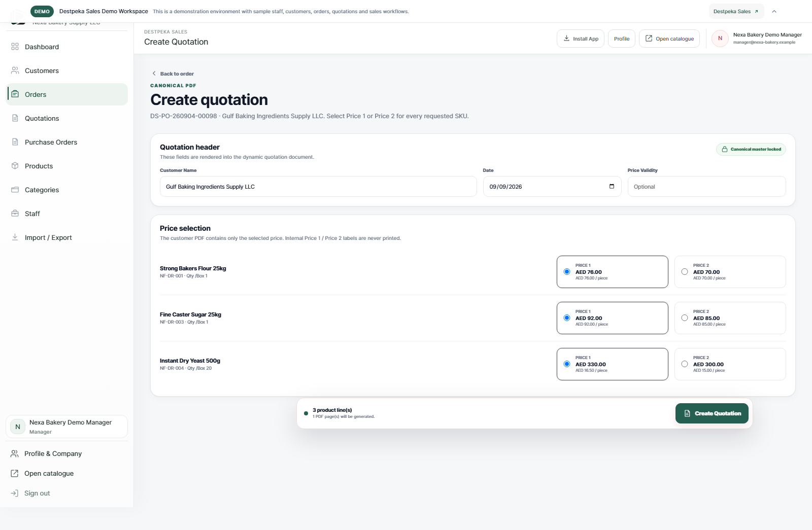Select Price 1 AED 76.00 for Strong Bakers Flour

(x=612, y=272)
